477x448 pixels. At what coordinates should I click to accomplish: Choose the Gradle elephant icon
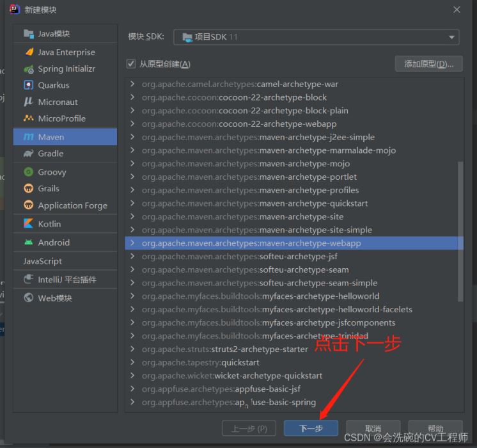(28, 154)
